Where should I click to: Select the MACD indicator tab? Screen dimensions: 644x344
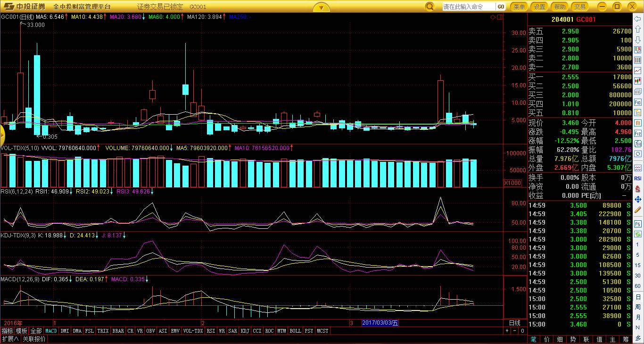point(51,331)
